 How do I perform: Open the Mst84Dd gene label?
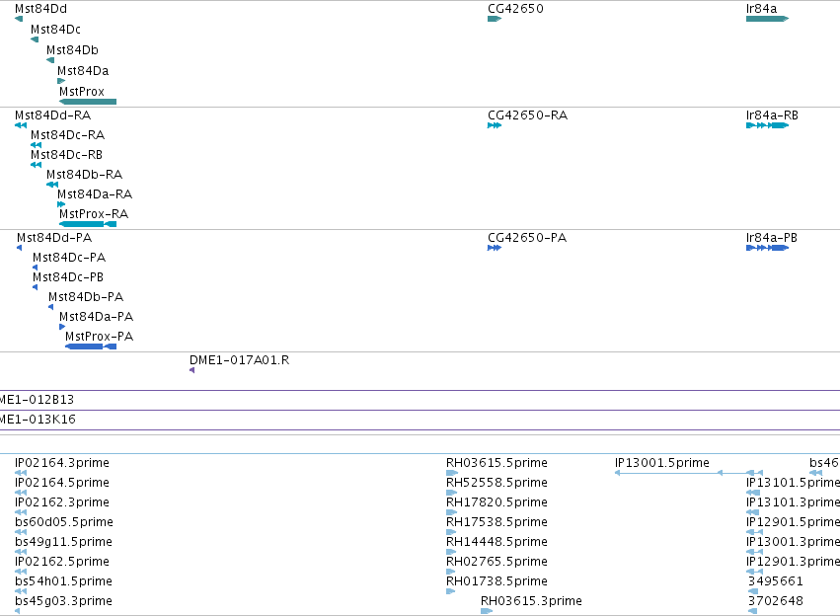coord(40,9)
